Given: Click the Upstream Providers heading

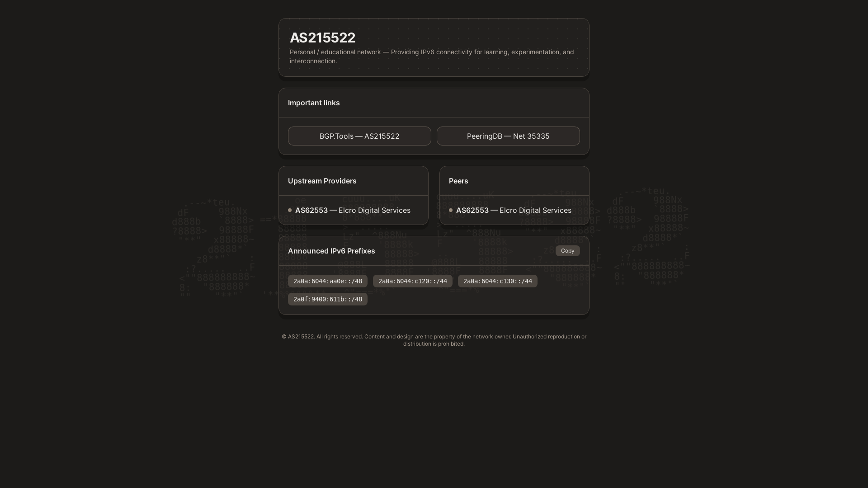Looking at the screenshot, I should click(322, 181).
